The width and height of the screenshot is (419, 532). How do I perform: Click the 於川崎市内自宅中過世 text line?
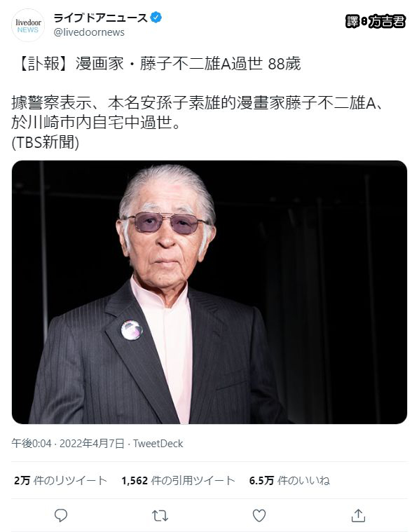point(96,123)
